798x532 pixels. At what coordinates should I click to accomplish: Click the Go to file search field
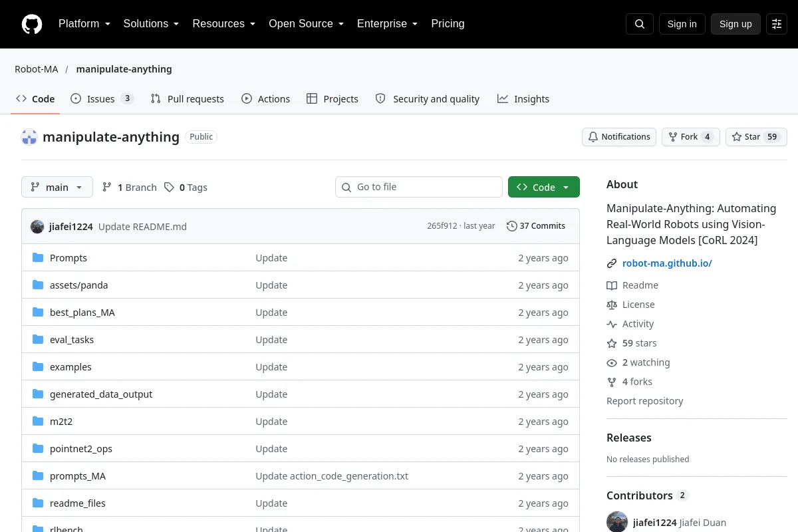pyautogui.click(x=419, y=188)
